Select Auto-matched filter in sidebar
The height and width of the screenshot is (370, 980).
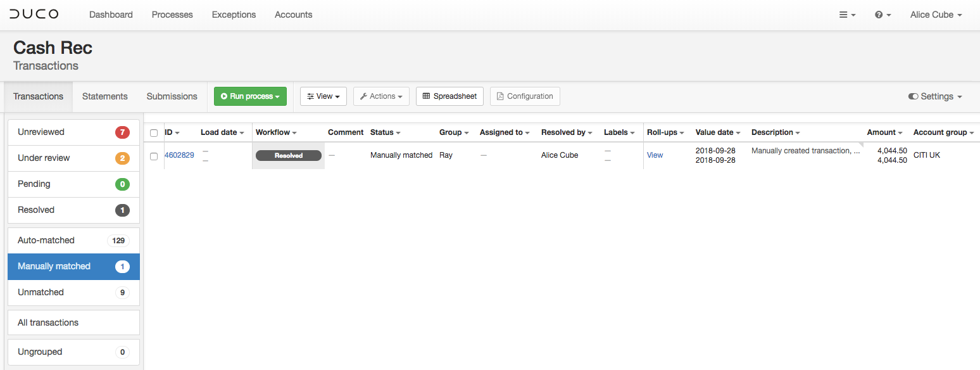click(73, 241)
